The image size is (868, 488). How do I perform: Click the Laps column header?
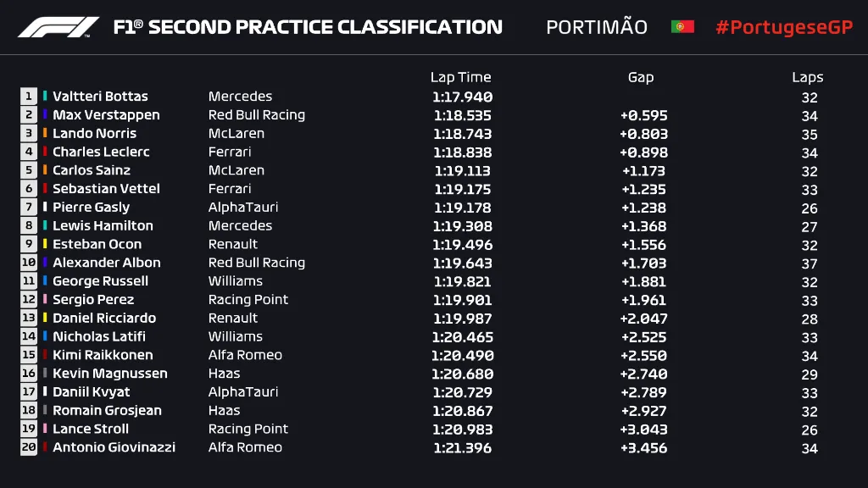(x=807, y=77)
